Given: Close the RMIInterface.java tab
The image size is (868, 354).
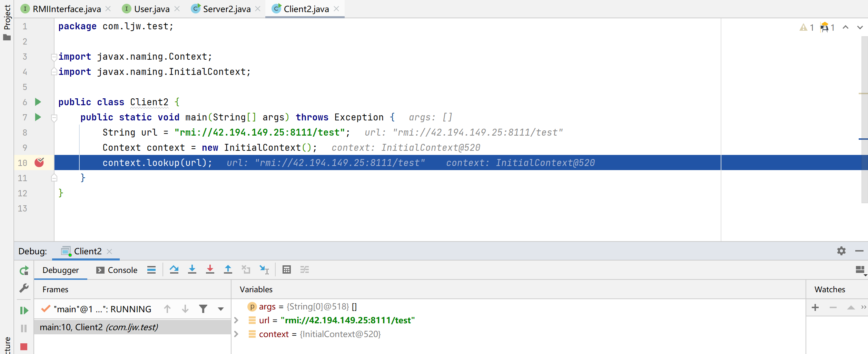Looking at the screenshot, I should (x=108, y=9).
